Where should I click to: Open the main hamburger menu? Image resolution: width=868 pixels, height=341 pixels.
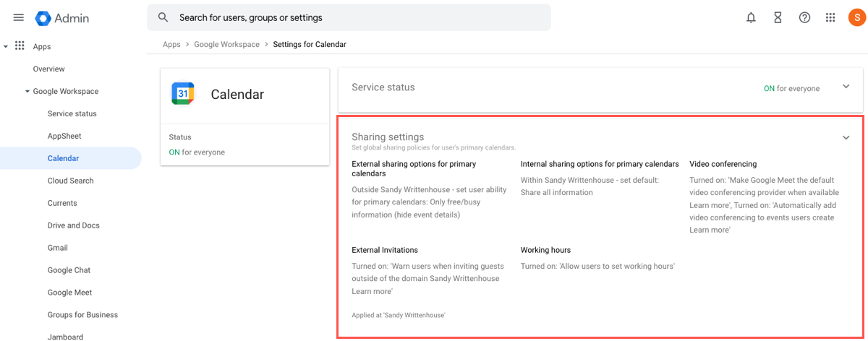click(19, 17)
